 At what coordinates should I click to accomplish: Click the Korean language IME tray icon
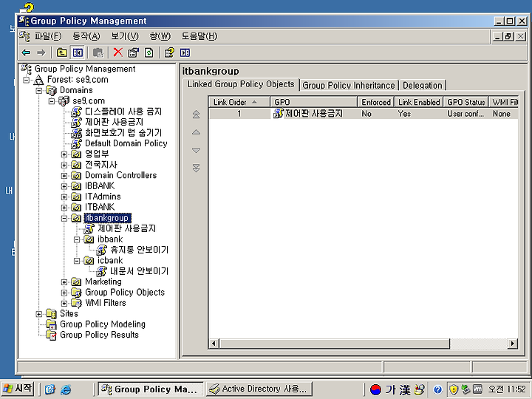pyautogui.click(x=375, y=389)
